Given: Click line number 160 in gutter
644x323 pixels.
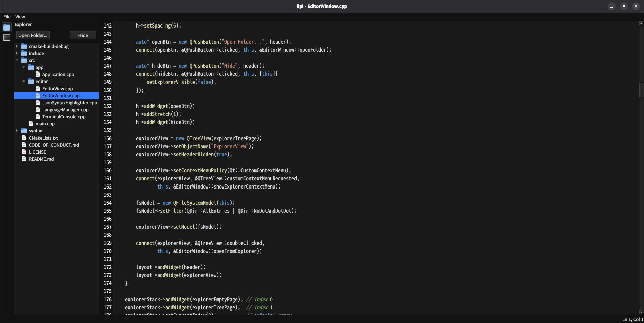Looking at the screenshot, I should point(107,170).
